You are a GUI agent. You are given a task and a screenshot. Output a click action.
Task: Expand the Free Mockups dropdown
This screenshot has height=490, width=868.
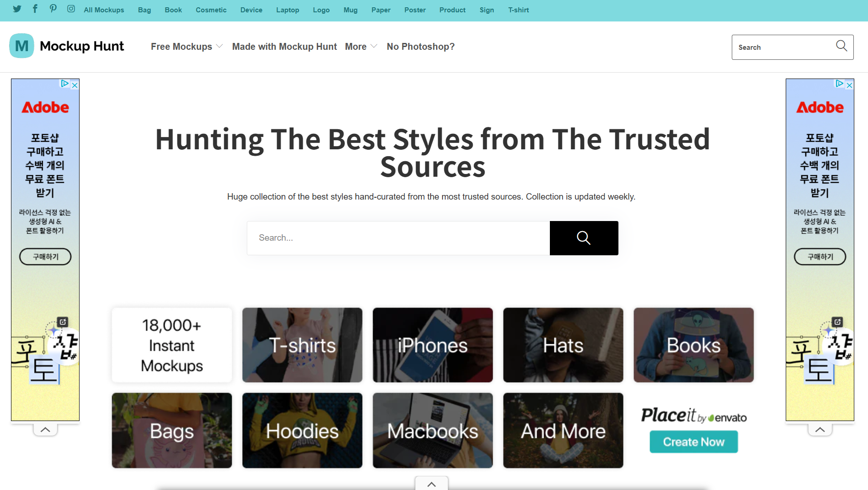point(186,47)
